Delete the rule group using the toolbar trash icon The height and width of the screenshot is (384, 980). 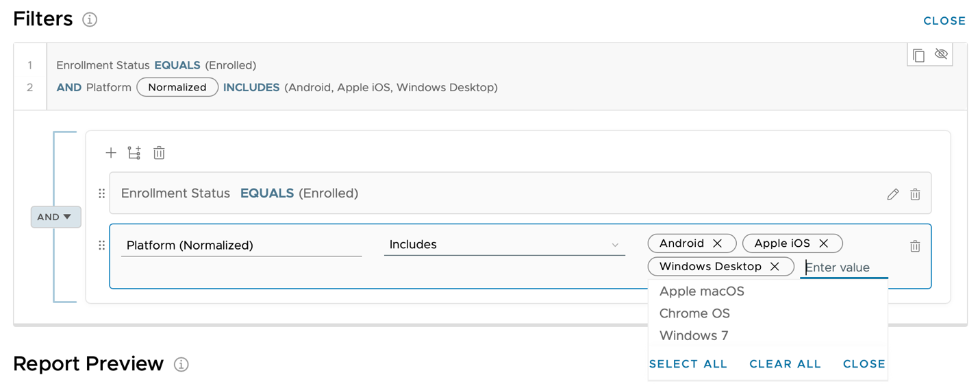(159, 153)
